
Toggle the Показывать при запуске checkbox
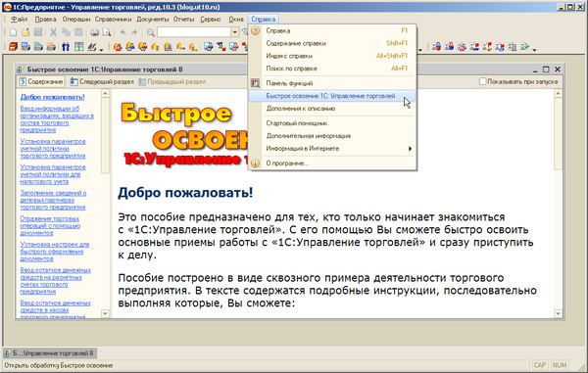(x=483, y=81)
